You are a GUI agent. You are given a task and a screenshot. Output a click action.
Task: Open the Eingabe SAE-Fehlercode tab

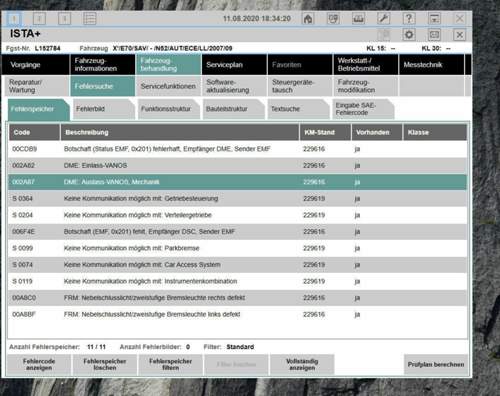click(x=363, y=109)
